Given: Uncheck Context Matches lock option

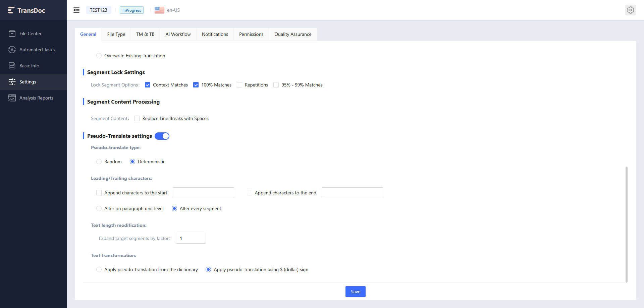Looking at the screenshot, I should [x=148, y=85].
